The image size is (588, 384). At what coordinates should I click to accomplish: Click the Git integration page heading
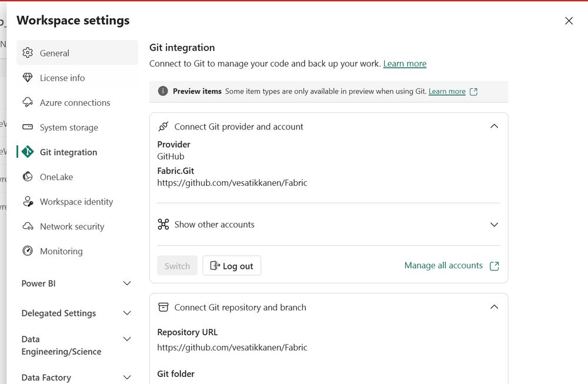(x=182, y=48)
